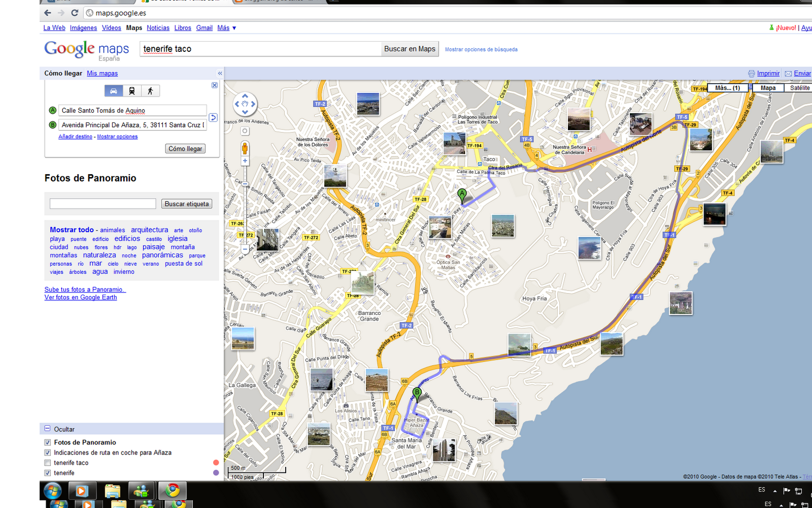Open Gmail in the Google bar
The height and width of the screenshot is (508, 812).
pyautogui.click(x=205, y=28)
